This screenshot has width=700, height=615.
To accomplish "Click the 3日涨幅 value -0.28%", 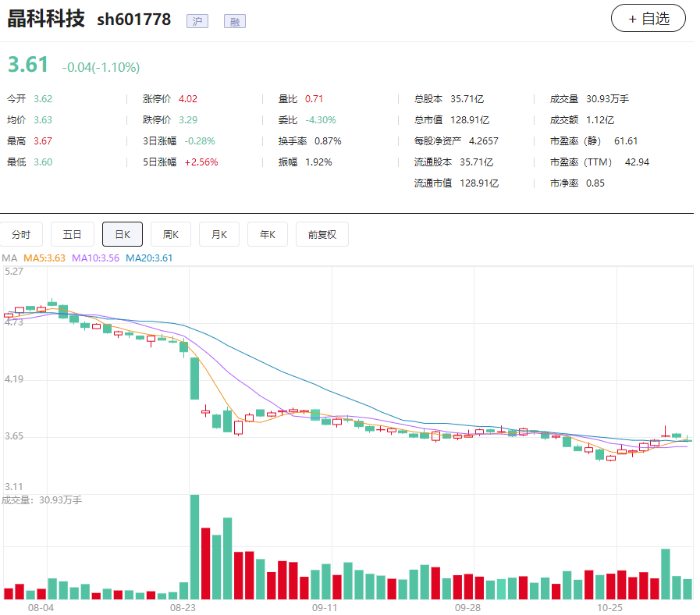I will [x=200, y=141].
